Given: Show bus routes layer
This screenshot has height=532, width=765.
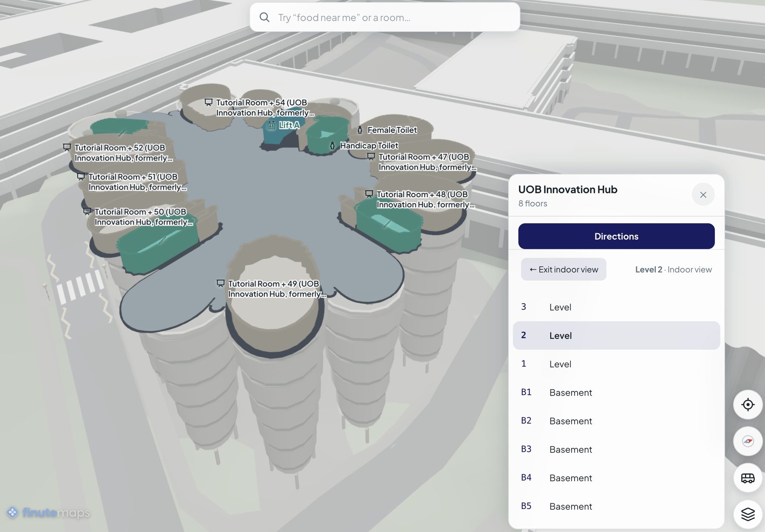Looking at the screenshot, I should (748, 478).
